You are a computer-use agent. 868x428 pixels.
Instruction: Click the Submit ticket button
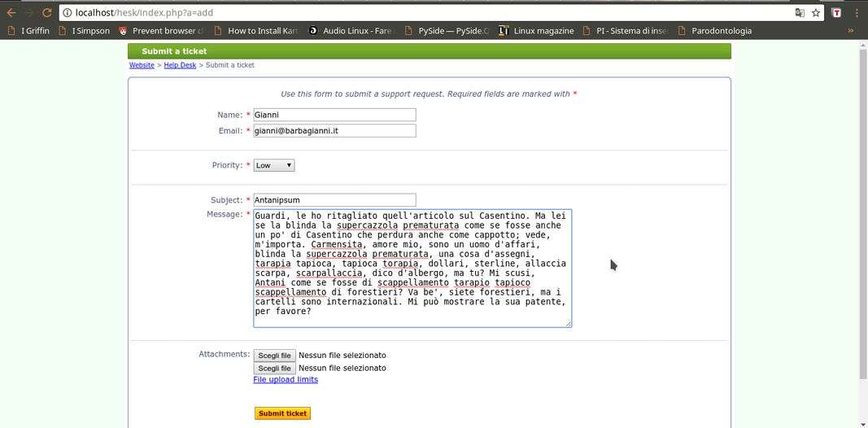283,413
